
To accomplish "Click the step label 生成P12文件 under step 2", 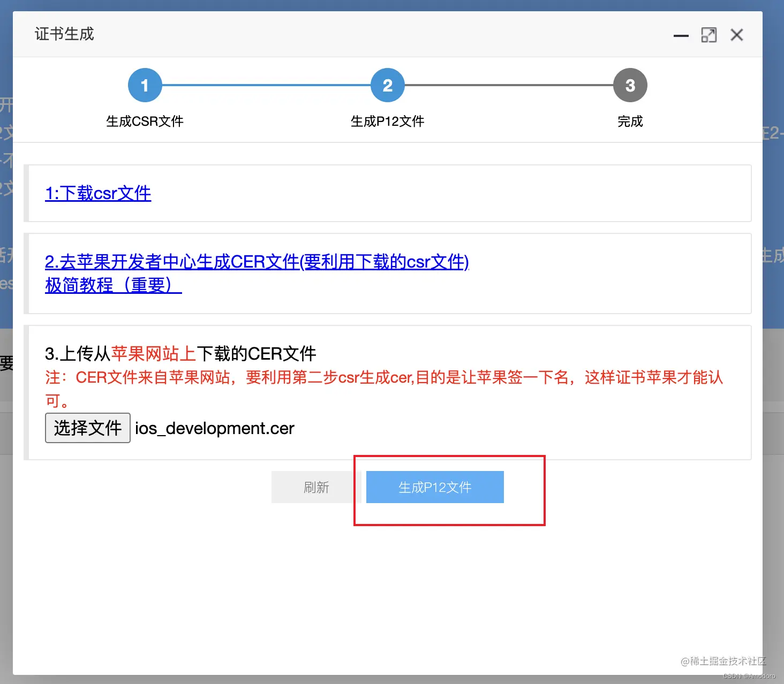I will (x=388, y=121).
